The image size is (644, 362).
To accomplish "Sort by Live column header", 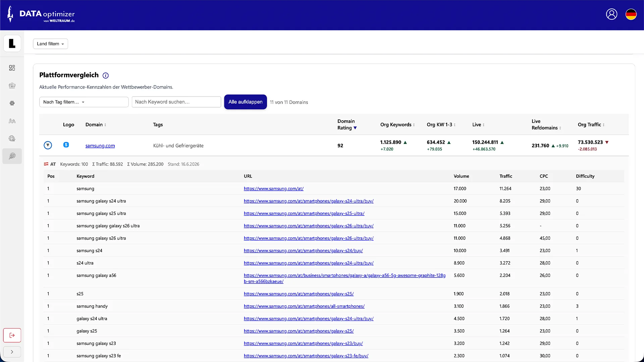I will (478, 125).
